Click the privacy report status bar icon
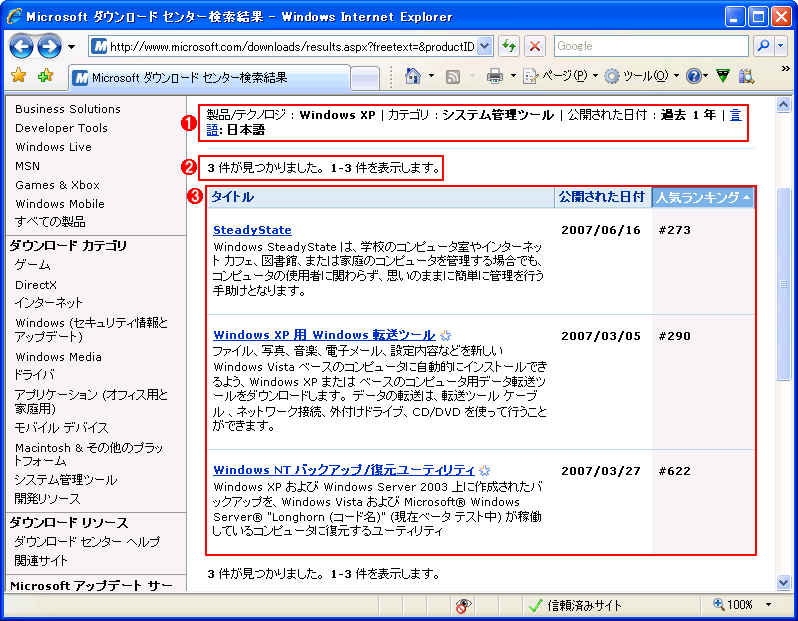798x621 pixels. 463,605
